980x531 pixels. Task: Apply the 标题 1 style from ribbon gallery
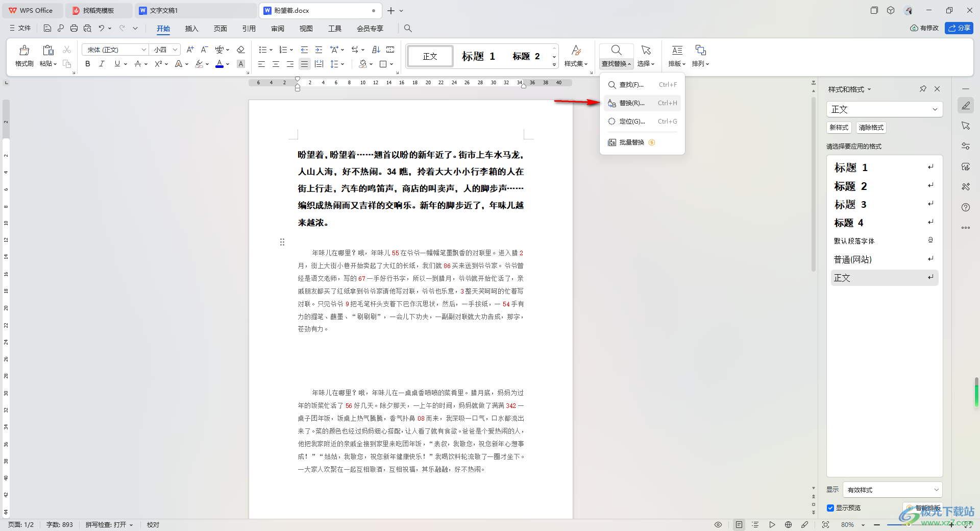(478, 56)
